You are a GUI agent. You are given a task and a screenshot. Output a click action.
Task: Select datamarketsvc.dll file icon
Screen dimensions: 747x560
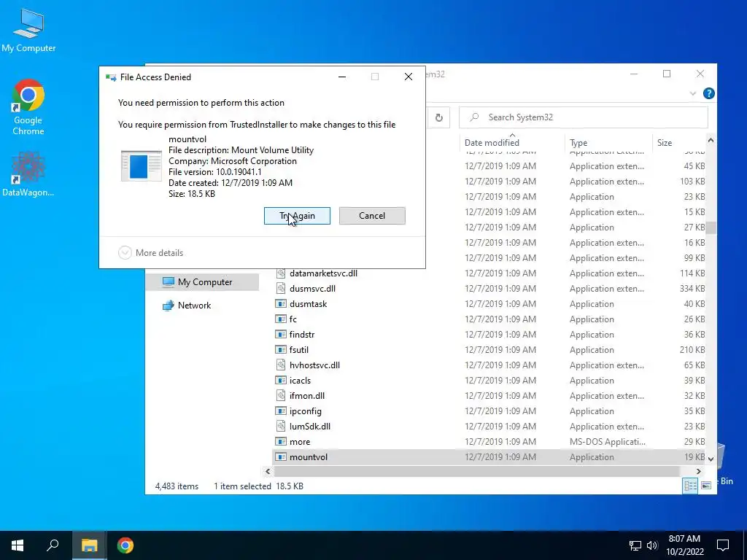pyautogui.click(x=281, y=273)
